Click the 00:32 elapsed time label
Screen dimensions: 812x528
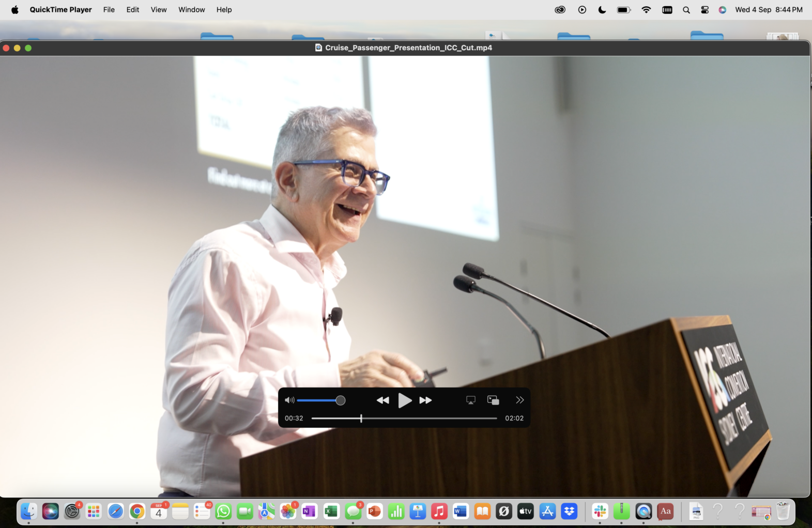[x=294, y=418]
